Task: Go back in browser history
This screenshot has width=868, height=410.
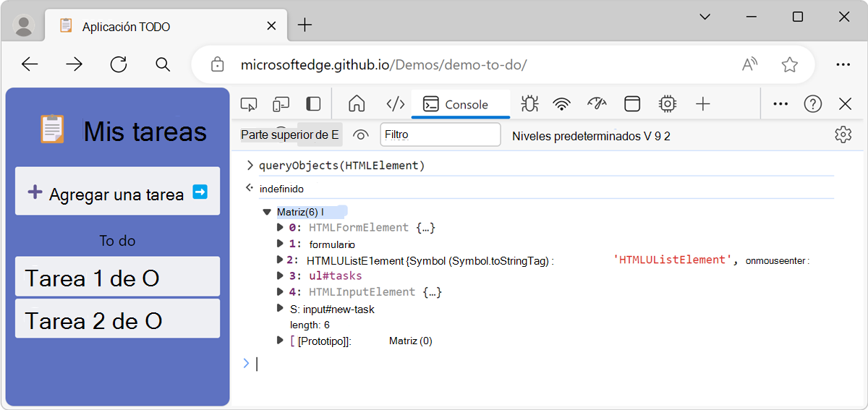Action: pyautogui.click(x=30, y=64)
